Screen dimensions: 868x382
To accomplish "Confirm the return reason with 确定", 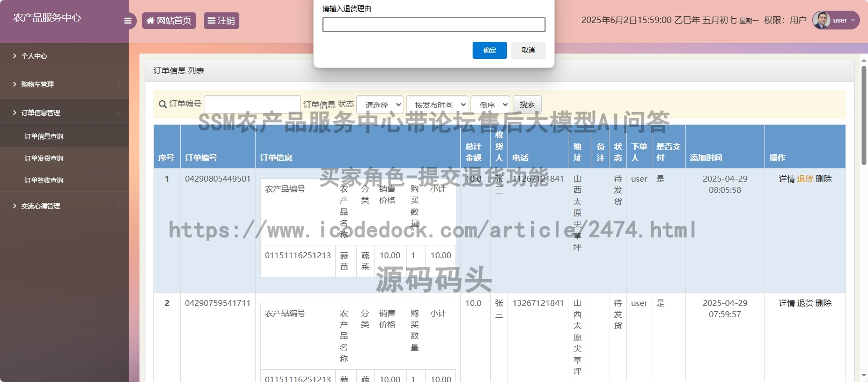I will [490, 50].
